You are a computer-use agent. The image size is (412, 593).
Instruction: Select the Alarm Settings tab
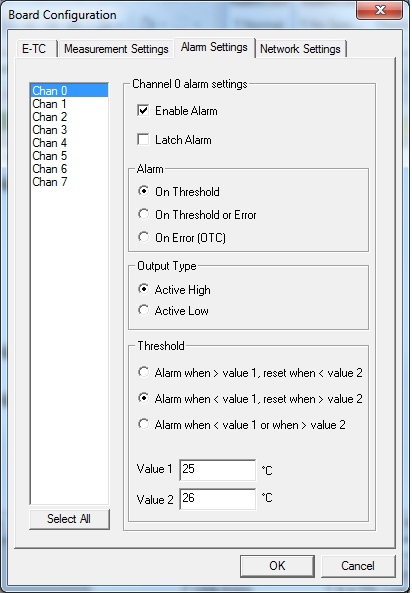(x=214, y=47)
